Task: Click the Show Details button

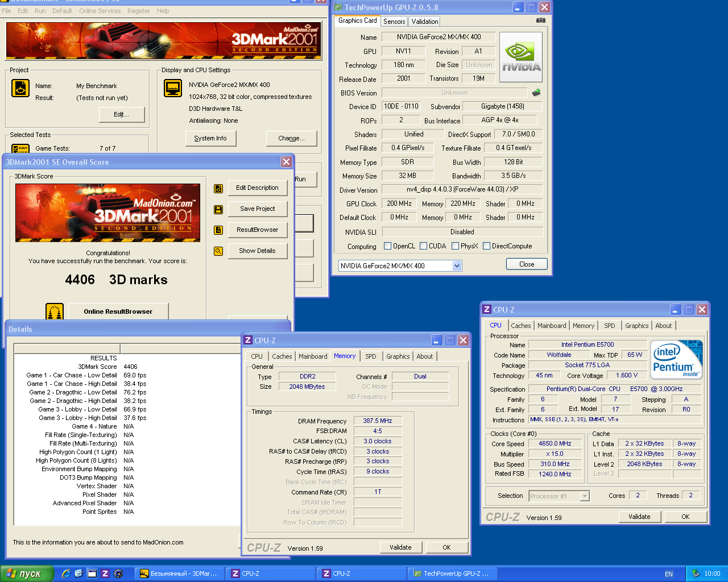Action: click(257, 251)
